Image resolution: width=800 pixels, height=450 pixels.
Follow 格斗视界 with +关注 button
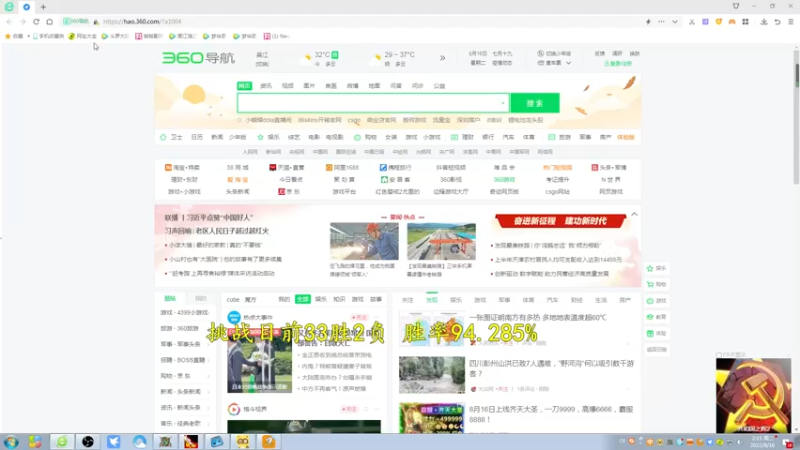[349, 409]
